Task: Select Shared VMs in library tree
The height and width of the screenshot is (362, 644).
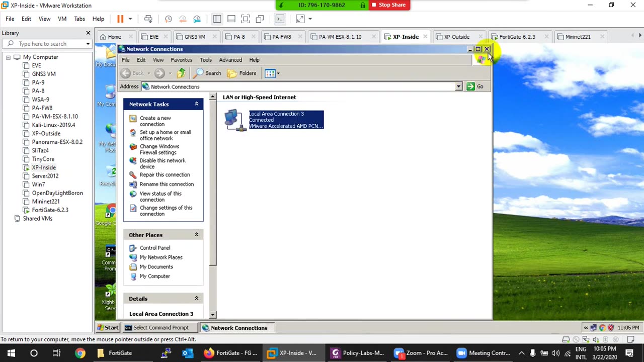Action: click(37, 219)
